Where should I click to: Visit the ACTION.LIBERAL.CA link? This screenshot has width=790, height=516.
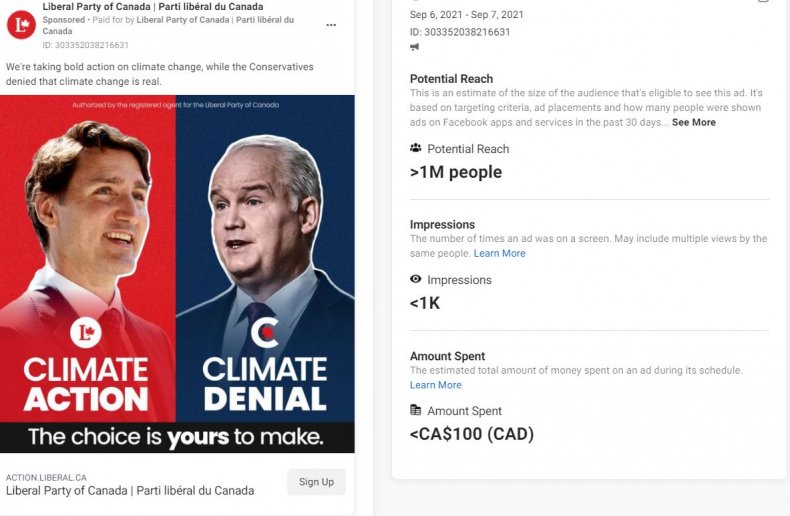tap(46, 477)
